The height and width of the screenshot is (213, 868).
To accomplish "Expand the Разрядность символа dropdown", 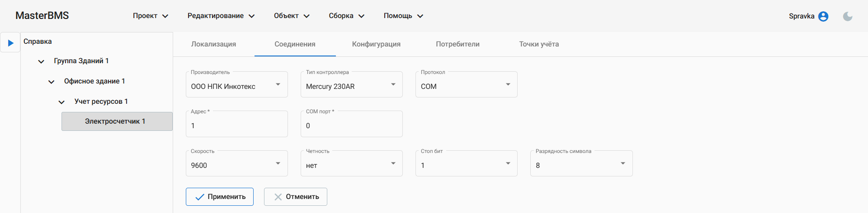I will [x=581, y=164].
